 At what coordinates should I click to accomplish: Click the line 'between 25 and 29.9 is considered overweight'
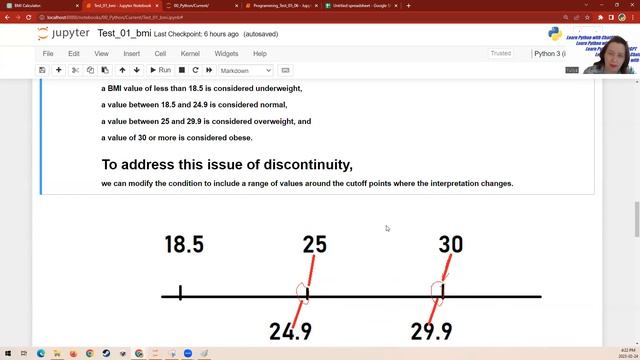pos(206,122)
